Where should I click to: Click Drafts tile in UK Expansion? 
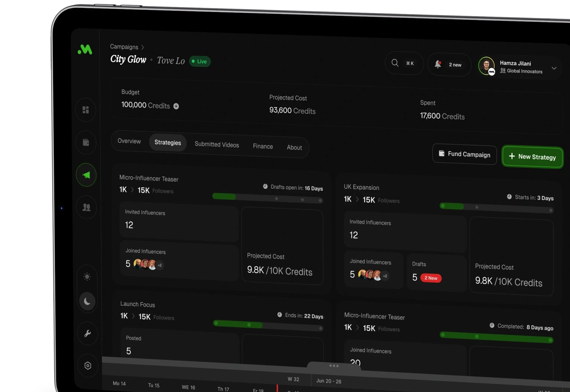437,273
